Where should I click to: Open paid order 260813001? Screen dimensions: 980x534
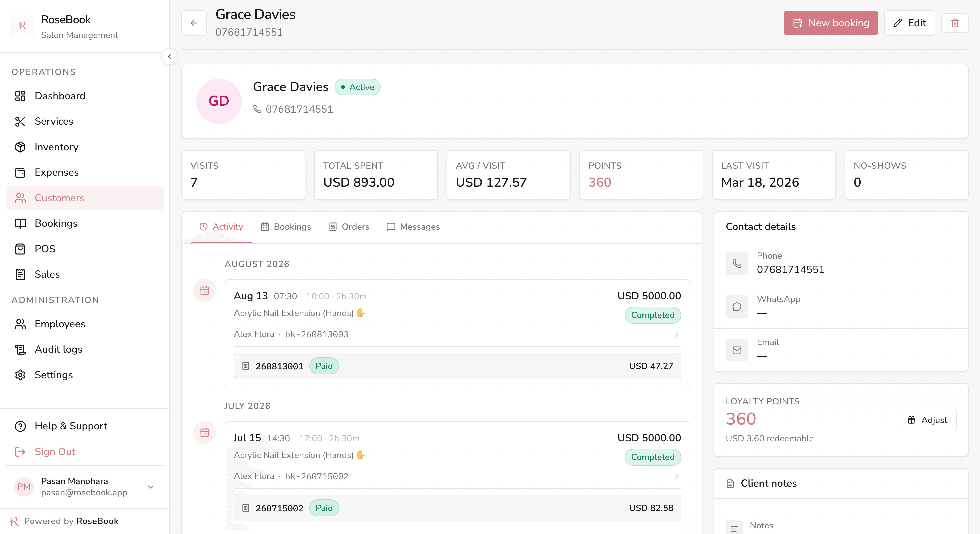pyautogui.click(x=457, y=366)
